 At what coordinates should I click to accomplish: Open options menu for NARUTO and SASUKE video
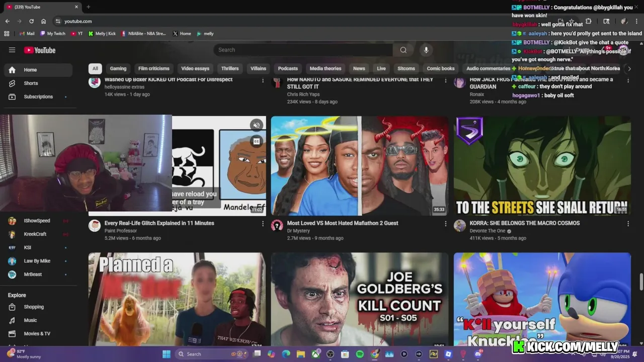pyautogui.click(x=445, y=80)
